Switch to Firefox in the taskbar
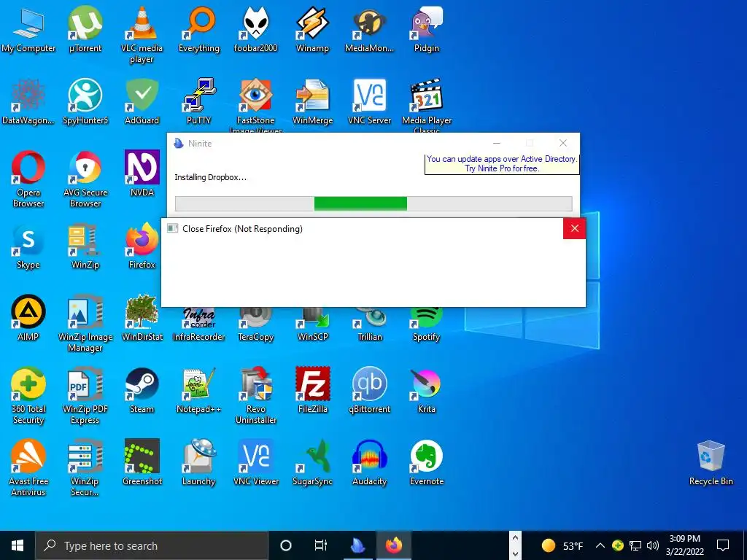Screen dimensions: 747x560 click(393, 545)
